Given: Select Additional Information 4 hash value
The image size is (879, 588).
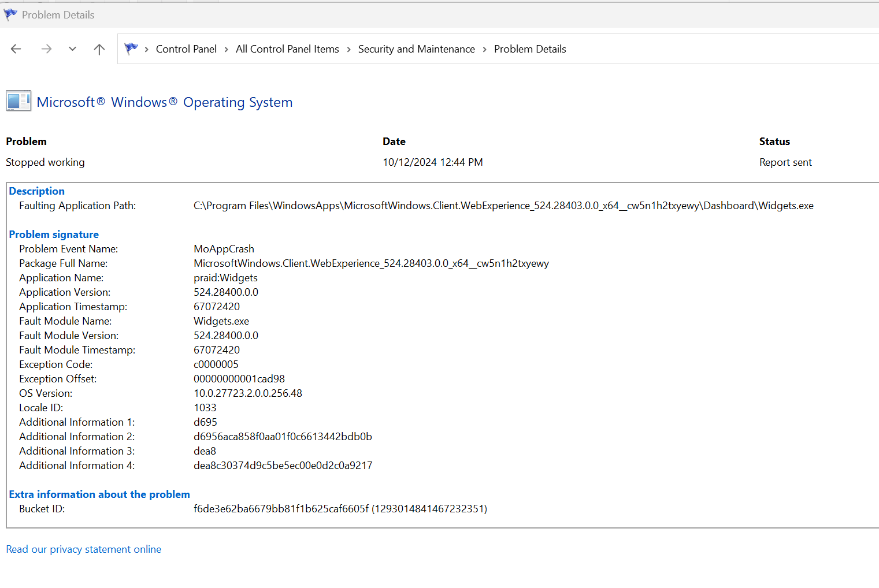Looking at the screenshot, I should click(283, 466).
